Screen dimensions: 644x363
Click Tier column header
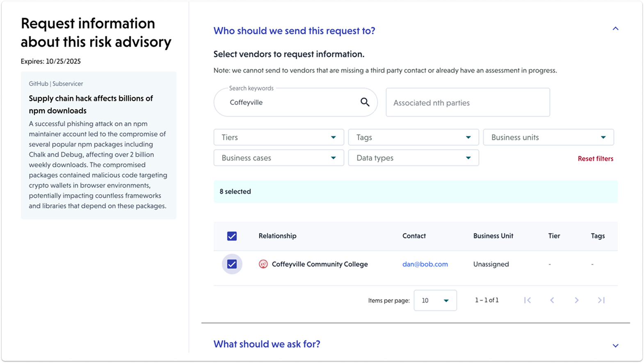click(554, 236)
